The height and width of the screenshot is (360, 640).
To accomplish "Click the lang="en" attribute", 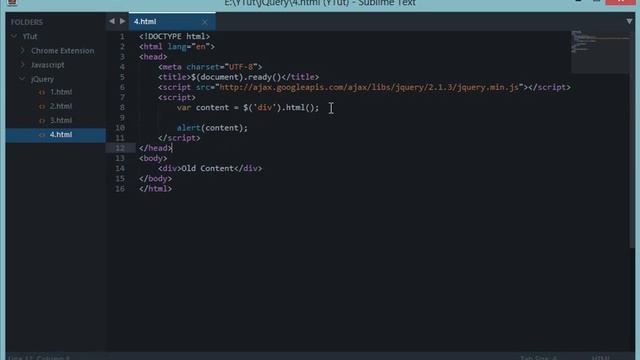I will (x=189, y=47).
